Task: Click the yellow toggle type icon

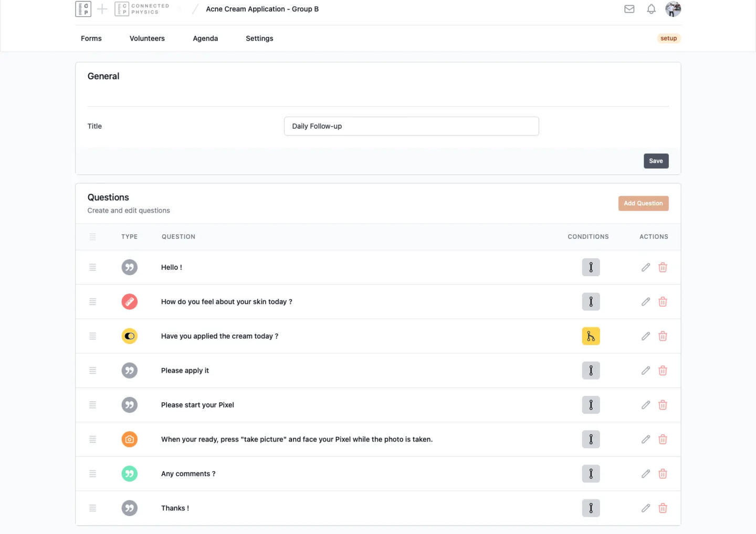Action: (130, 336)
